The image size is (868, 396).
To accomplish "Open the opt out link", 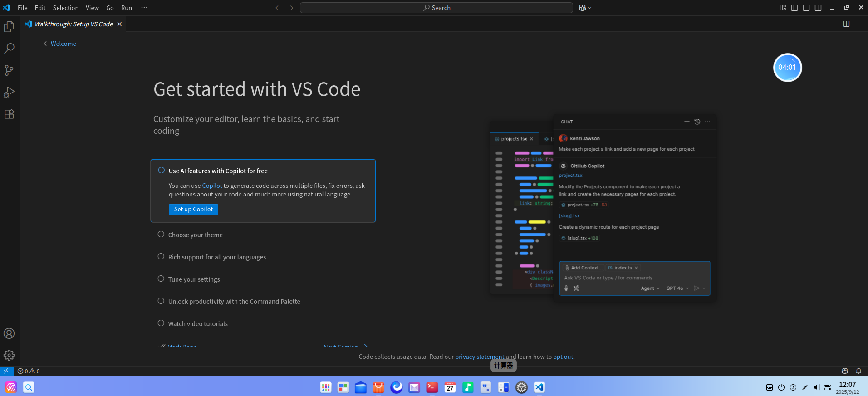I will click(x=563, y=357).
